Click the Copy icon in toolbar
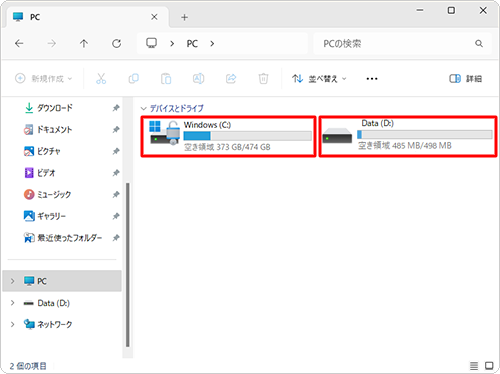Screen dimensions: 500x374 coord(134,79)
